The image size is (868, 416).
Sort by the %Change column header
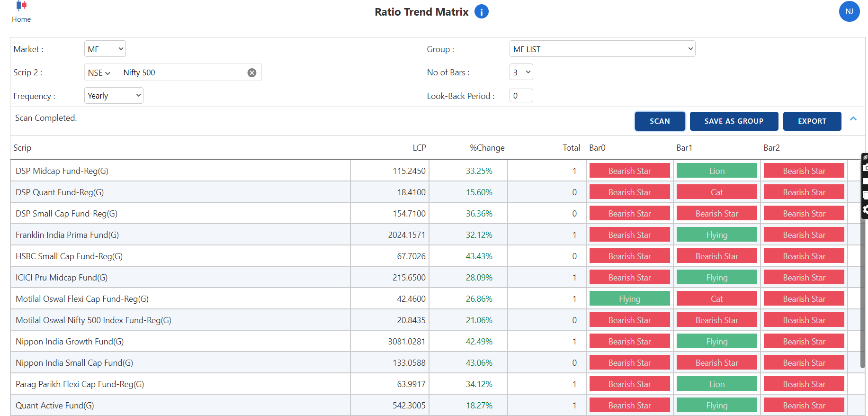click(487, 148)
